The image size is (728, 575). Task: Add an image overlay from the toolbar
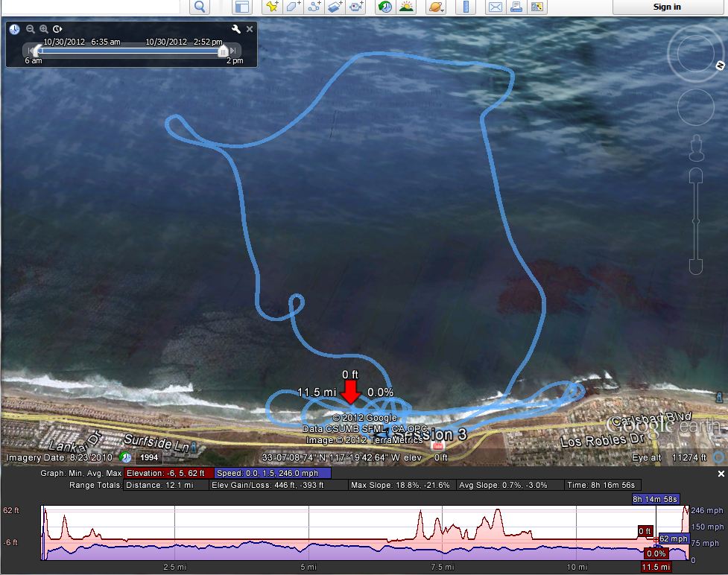tap(335, 7)
